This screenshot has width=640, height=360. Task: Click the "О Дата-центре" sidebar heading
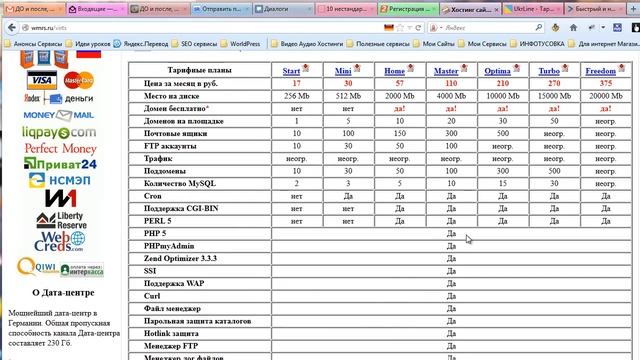pos(63,293)
